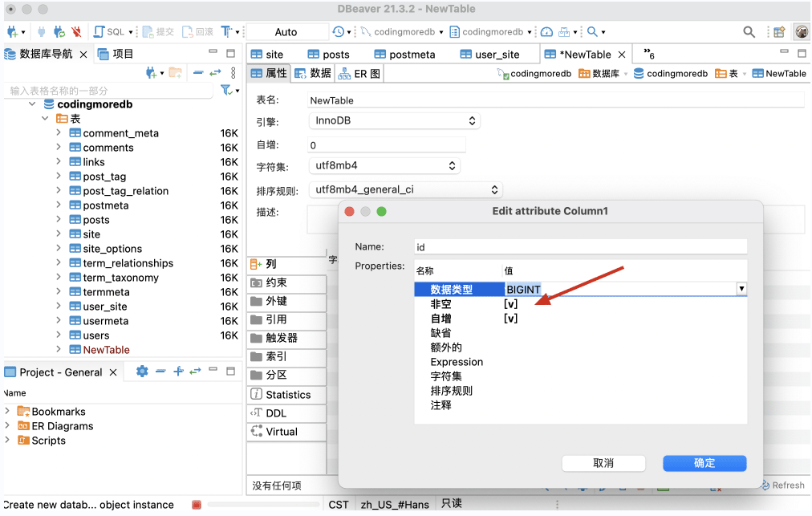812x516 pixels.
Task: Toggle the 非空 checkbox value
Action: click(x=510, y=304)
